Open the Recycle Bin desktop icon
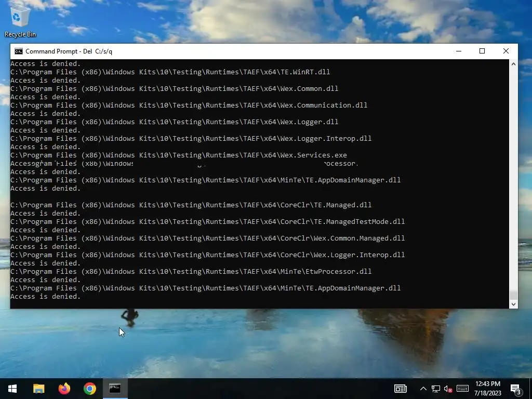Screen dimensions: 532x399 tap(20, 21)
